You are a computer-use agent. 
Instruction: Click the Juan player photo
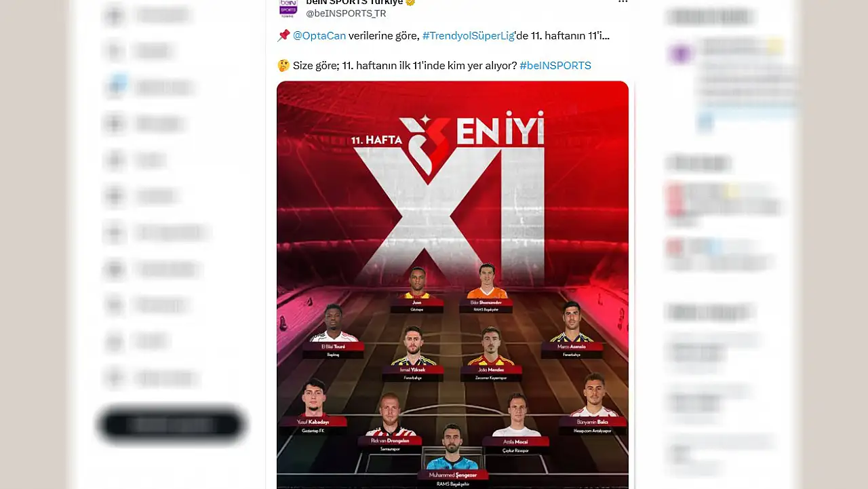(x=418, y=283)
